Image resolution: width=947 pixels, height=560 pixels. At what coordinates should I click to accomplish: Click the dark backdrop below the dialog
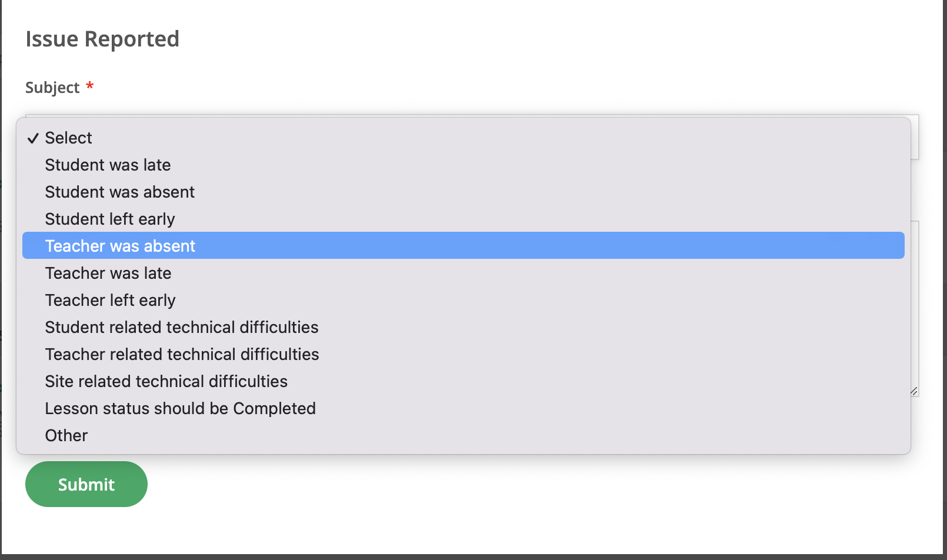pyautogui.click(x=471, y=556)
